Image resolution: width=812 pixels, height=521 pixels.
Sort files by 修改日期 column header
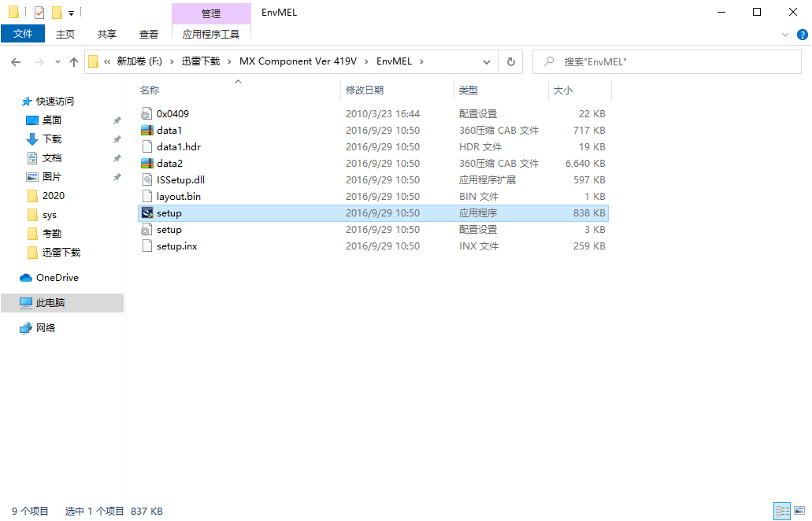coord(365,91)
